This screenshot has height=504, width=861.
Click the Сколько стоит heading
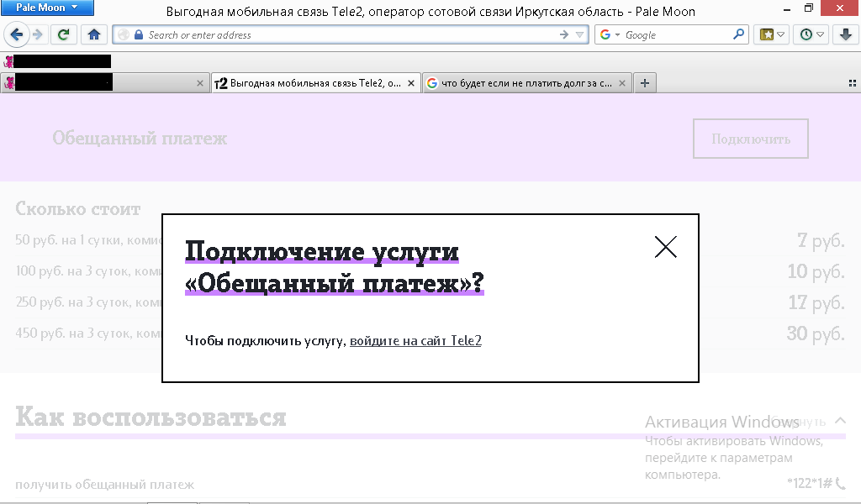[78, 208]
